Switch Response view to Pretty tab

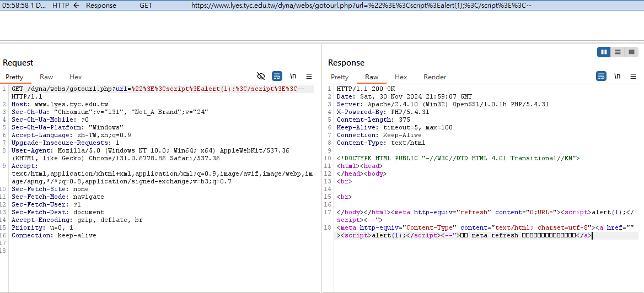click(340, 77)
